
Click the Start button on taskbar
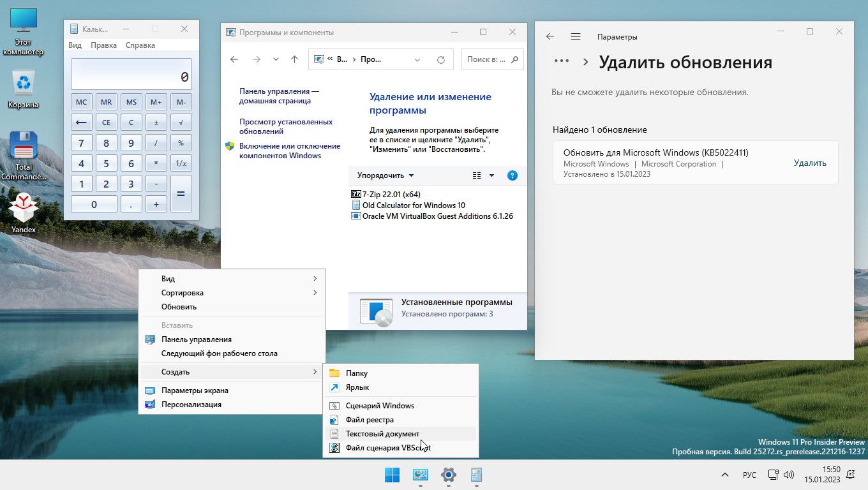pos(392,475)
